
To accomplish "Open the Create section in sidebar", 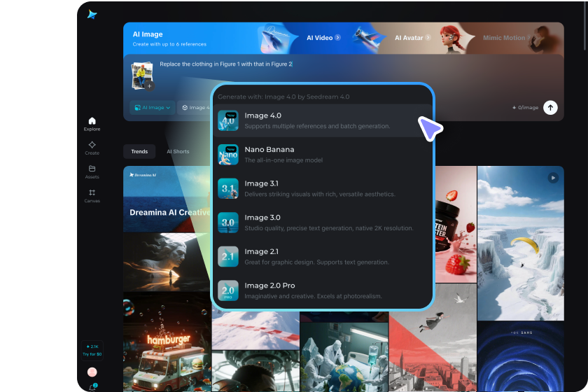I will [x=92, y=148].
